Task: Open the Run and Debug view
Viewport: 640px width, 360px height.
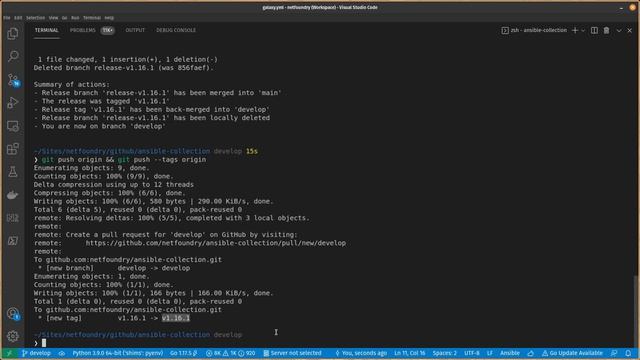Action: pos(13,102)
